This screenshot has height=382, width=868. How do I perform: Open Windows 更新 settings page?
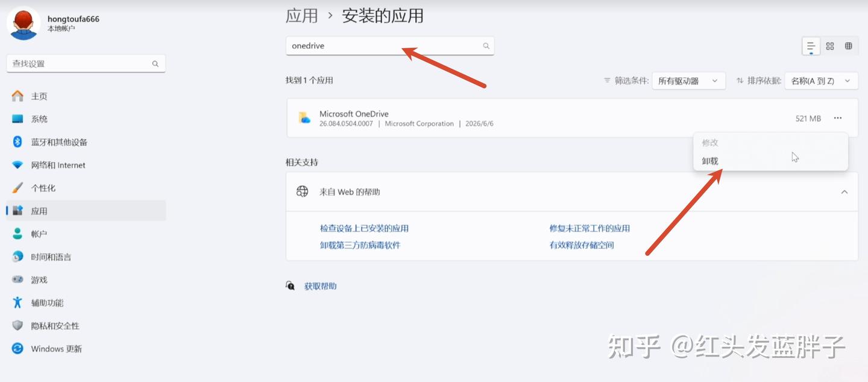[x=86, y=348]
